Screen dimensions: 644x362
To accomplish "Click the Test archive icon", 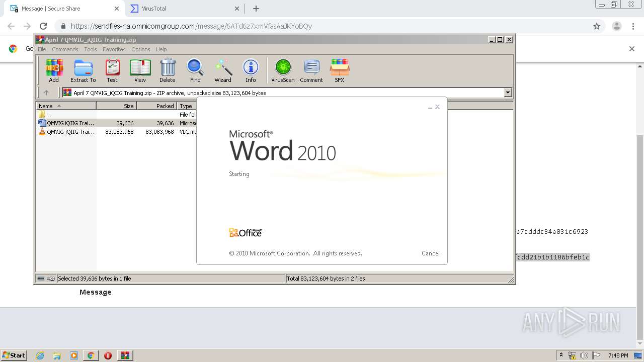I will (x=112, y=70).
